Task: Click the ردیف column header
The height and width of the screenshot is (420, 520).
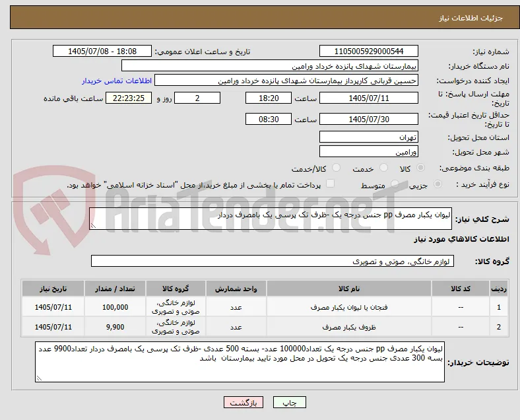Action: point(498,289)
